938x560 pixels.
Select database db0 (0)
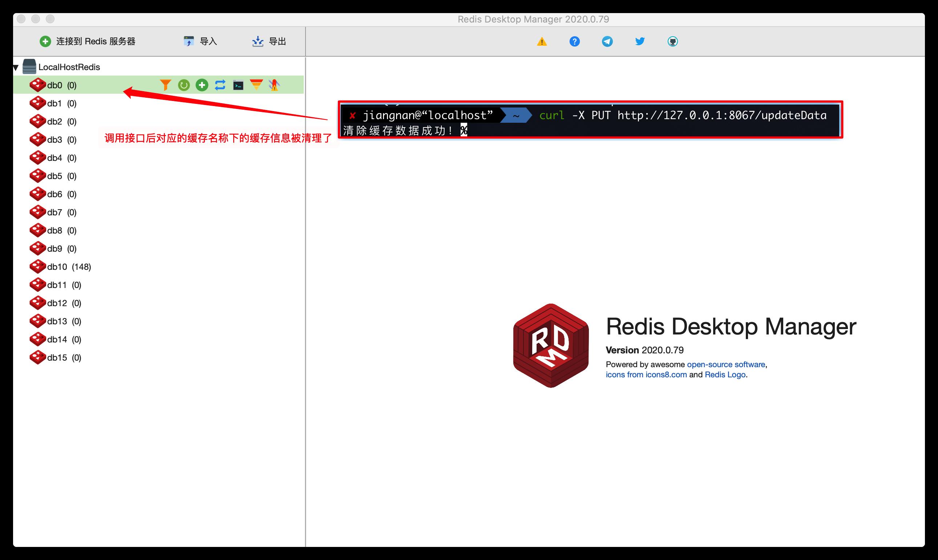coord(158,85)
